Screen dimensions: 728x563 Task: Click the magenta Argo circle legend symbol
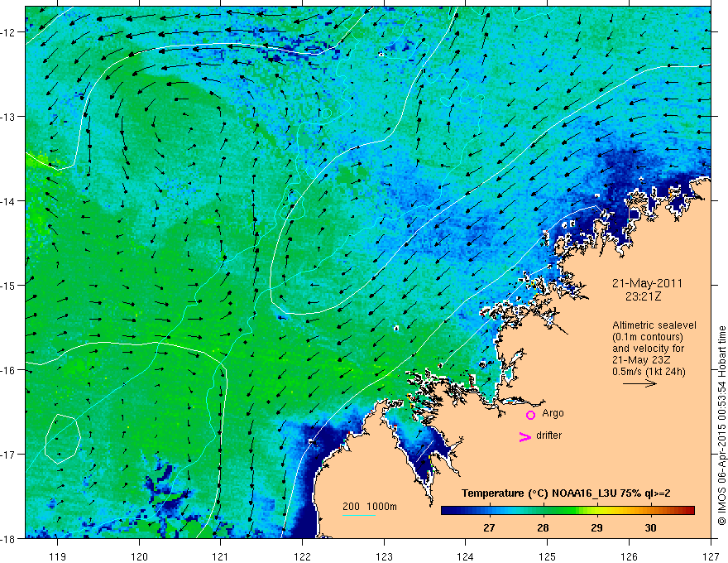[530, 415]
